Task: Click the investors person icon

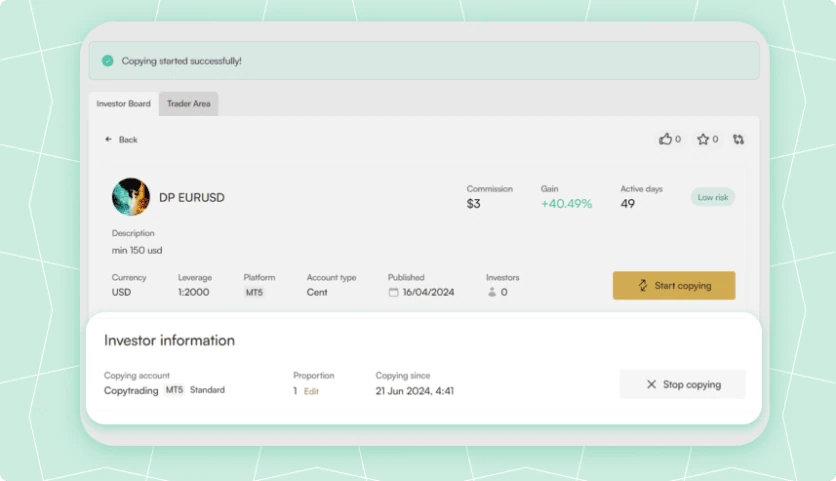Action: click(x=492, y=292)
